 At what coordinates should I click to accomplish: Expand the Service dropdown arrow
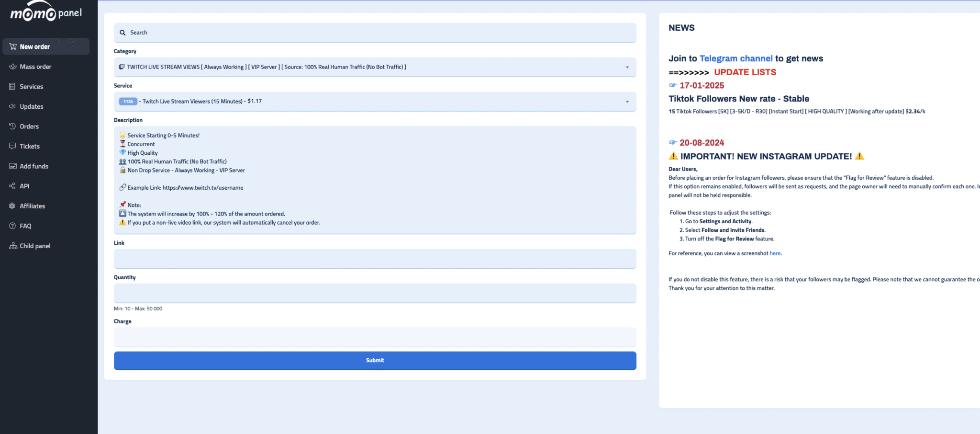(x=627, y=102)
